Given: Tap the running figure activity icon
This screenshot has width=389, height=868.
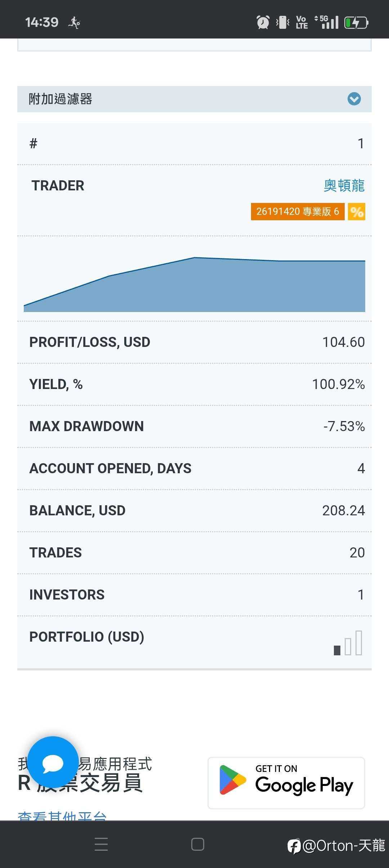Looking at the screenshot, I should coord(74,22).
